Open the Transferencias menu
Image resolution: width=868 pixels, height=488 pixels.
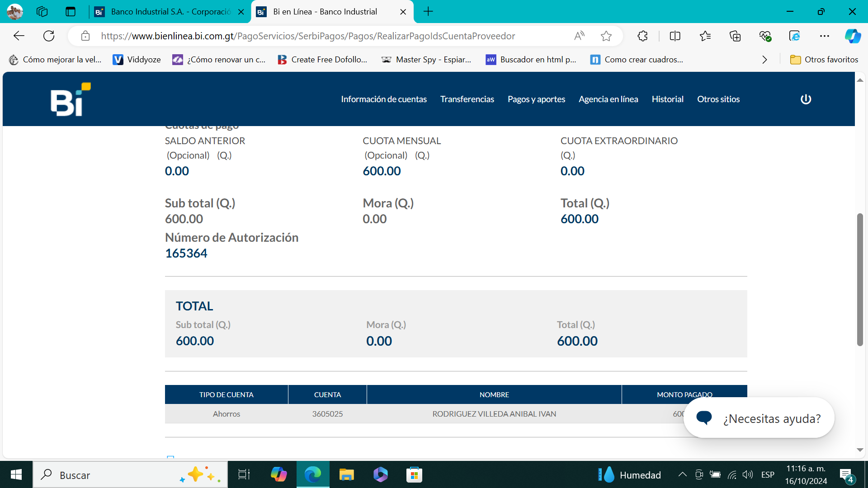coord(467,99)
